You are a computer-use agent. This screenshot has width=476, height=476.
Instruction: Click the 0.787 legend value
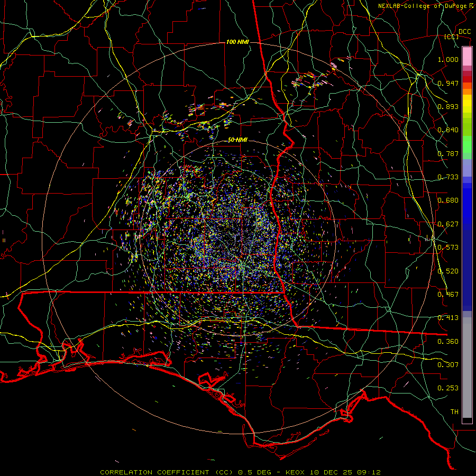click(448, 153)
